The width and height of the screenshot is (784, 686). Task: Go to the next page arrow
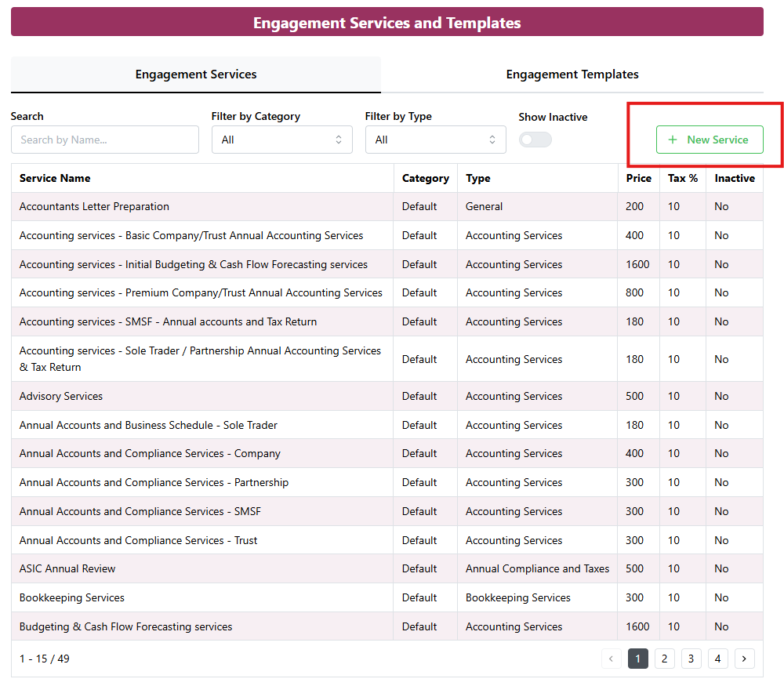click(744, 659)
